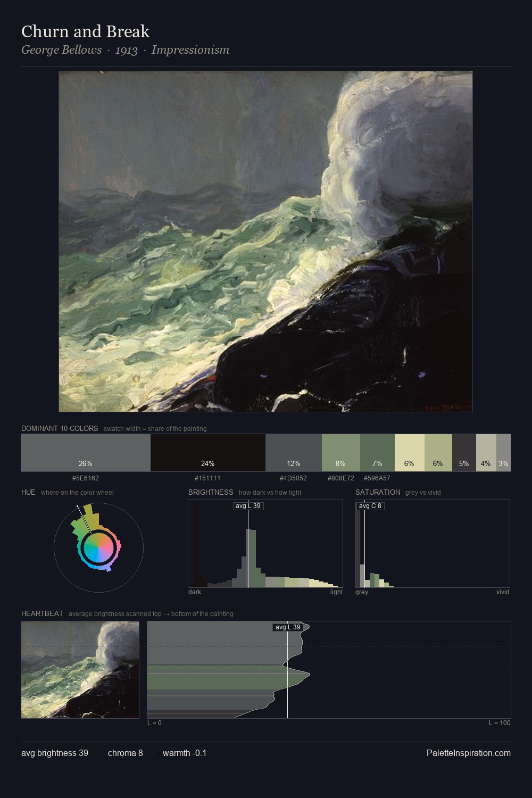Click the brightness histogram chart
This screenshot has height=798, width=532.
[x=265, y=544]
